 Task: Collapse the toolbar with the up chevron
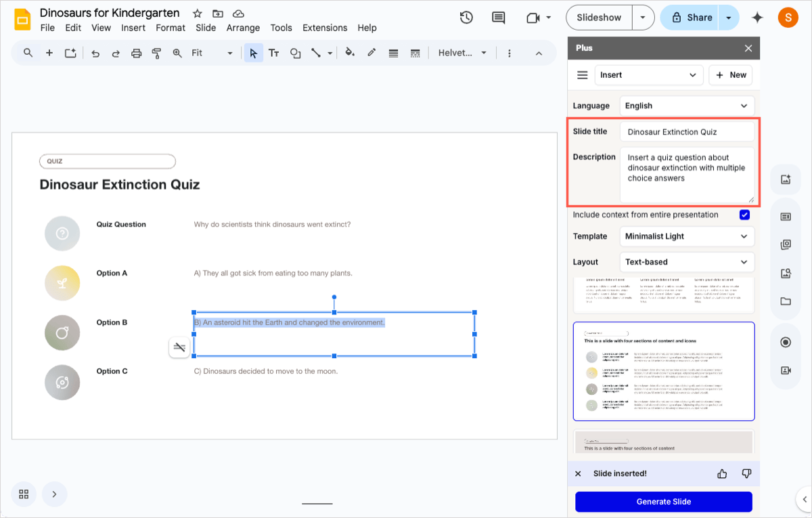pyautogui.click(x=539, y=53)
